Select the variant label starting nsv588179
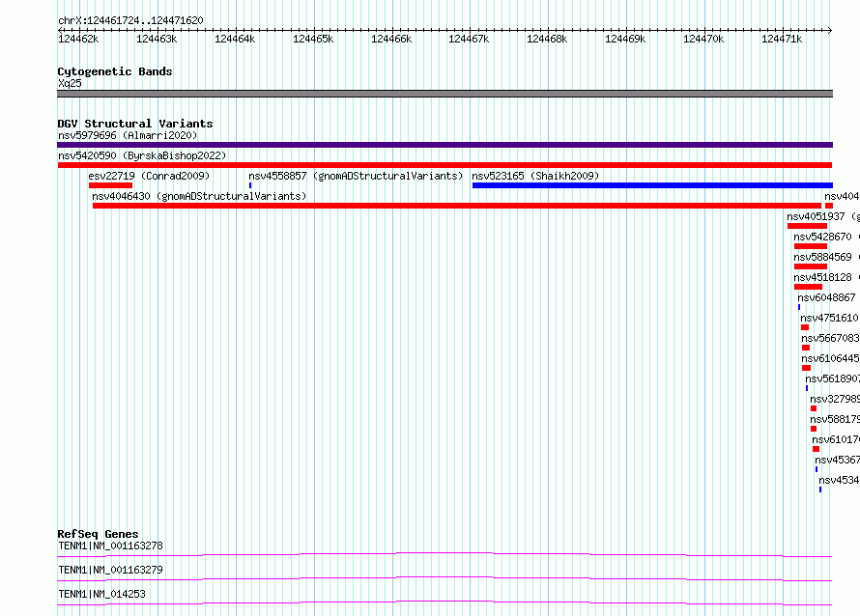 tap(835, 419)
